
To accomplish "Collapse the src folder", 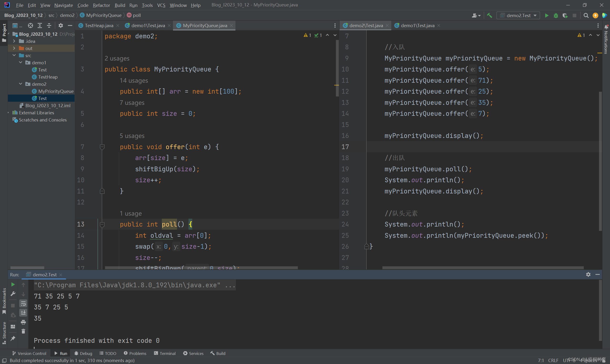I will point(14,56).
